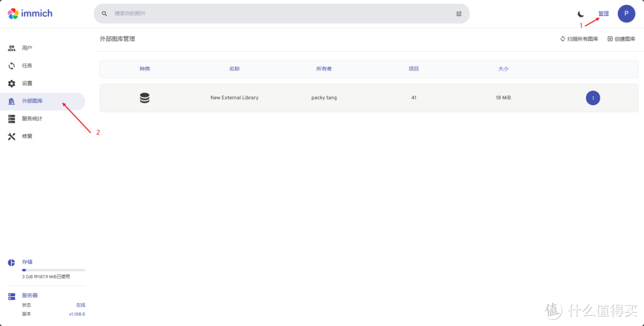The image size is (644, 326).
Task: Click the 设置 gear icon
Action: tap(11, 84)
